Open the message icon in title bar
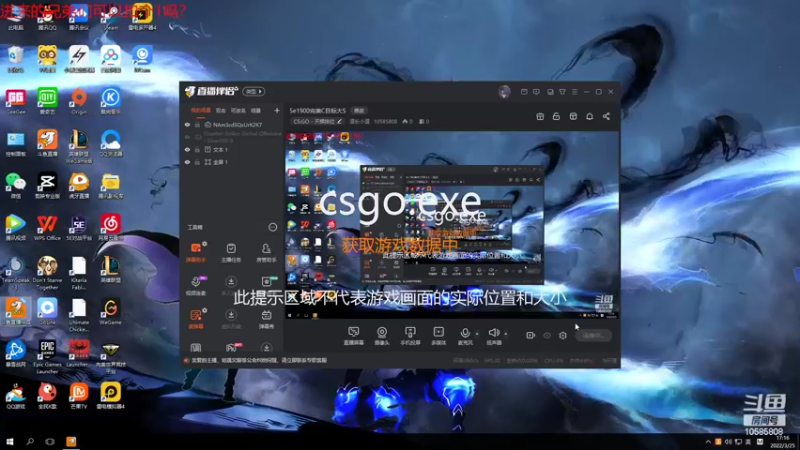The height and width of the screenshot is (450, 800). tap(524, 92)
